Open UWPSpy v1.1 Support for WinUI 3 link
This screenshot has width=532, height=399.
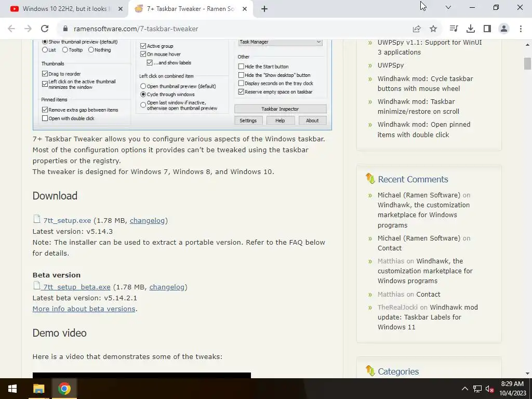point(430,47)
